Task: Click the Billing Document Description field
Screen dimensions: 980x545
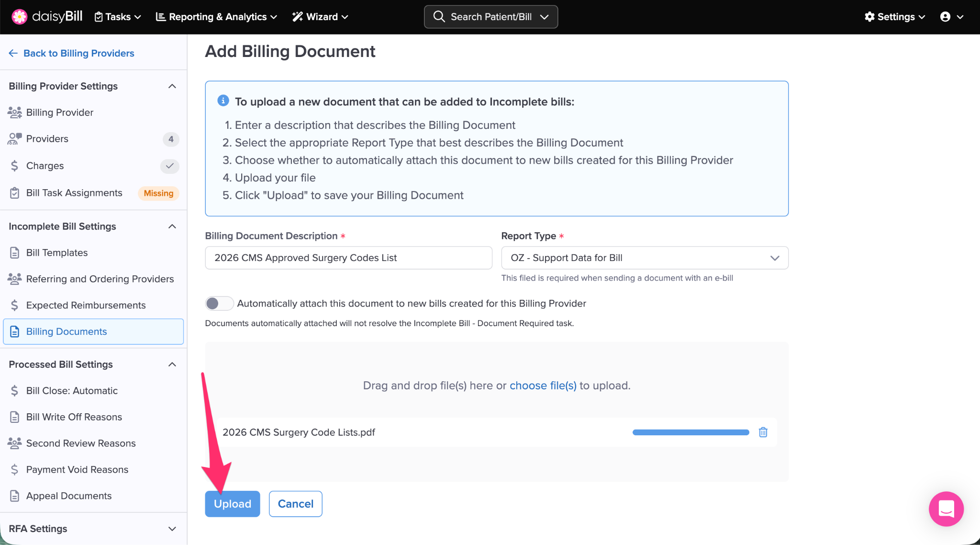Action: coord(348,258)
